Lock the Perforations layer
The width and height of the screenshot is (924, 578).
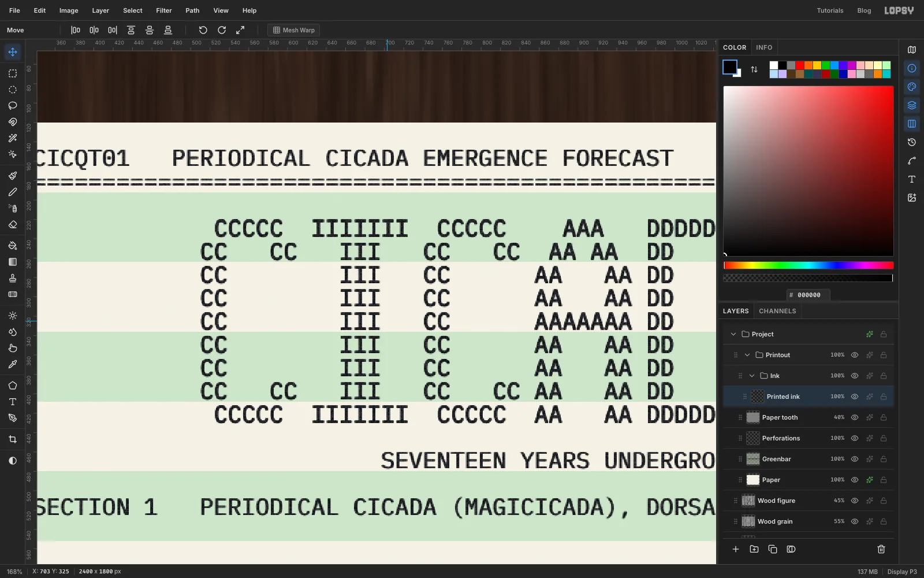point(884,438)
